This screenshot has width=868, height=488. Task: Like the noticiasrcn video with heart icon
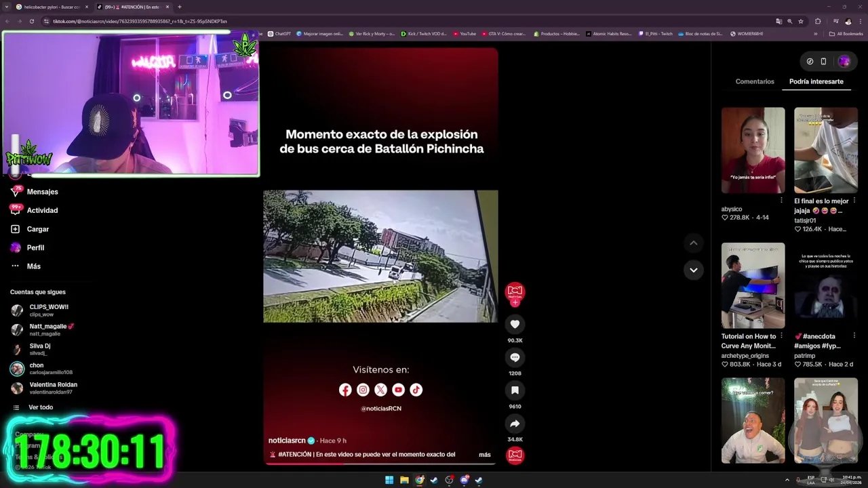(515, 325)
